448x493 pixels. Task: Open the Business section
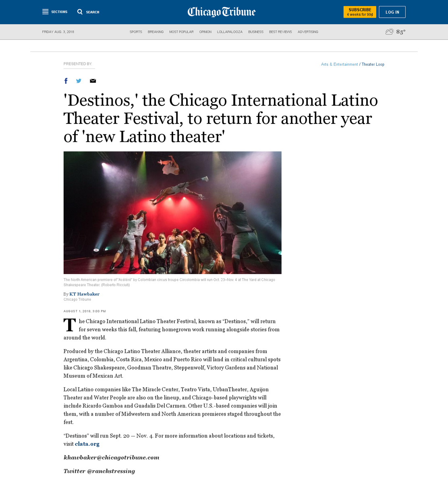point(256,32)
